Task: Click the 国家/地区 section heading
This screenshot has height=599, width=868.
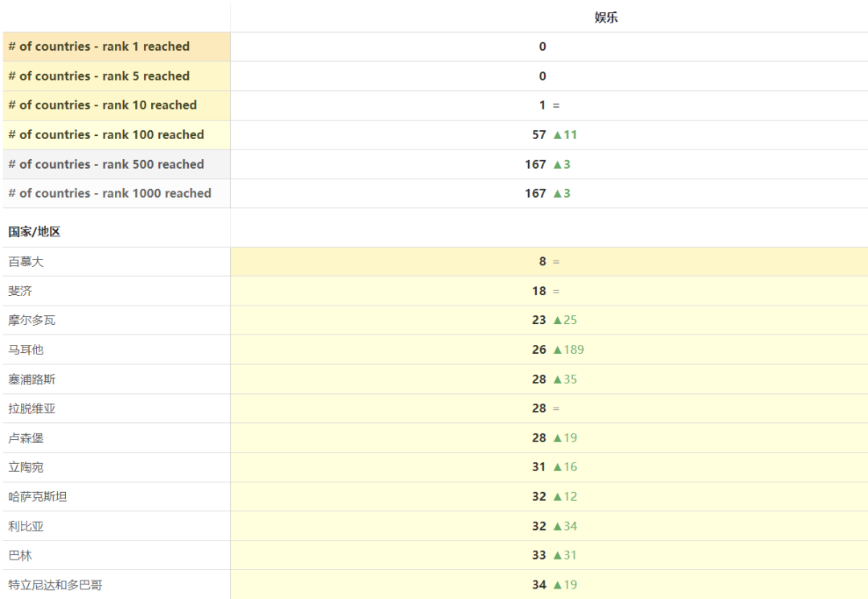Action: (x=35, y=232)
